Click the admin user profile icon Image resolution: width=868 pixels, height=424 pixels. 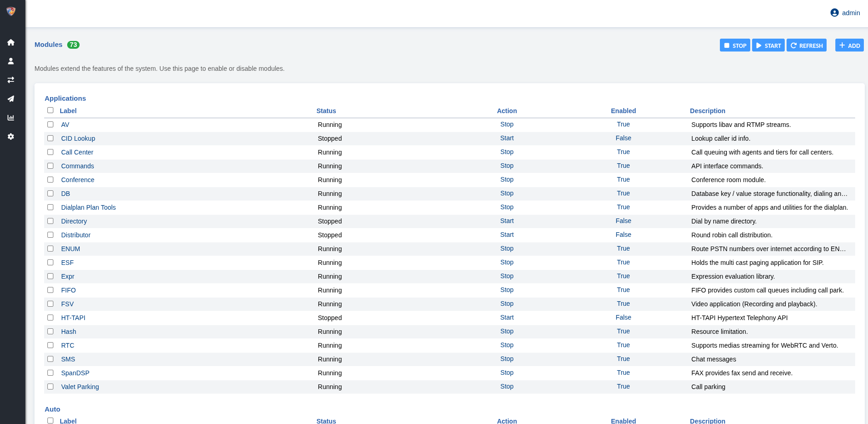834,13
